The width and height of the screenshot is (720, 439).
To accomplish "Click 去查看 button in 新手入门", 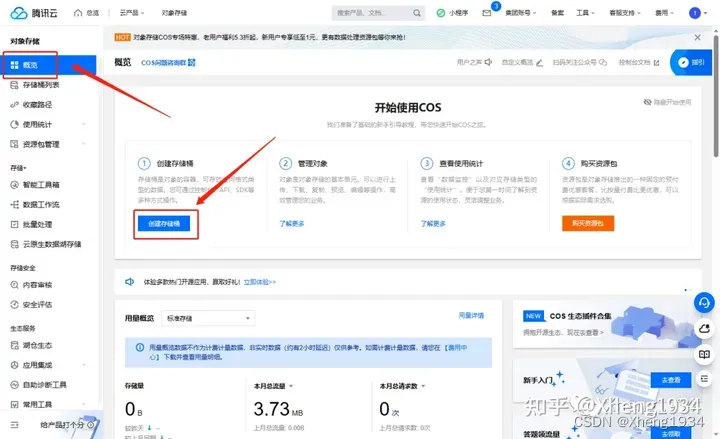I will [670, 380].
